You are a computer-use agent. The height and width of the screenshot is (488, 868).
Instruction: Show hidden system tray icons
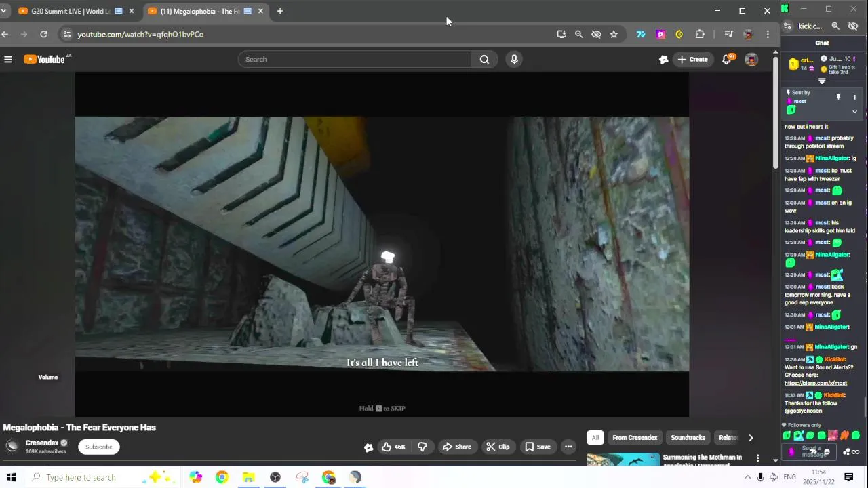[x=747, y=477]
